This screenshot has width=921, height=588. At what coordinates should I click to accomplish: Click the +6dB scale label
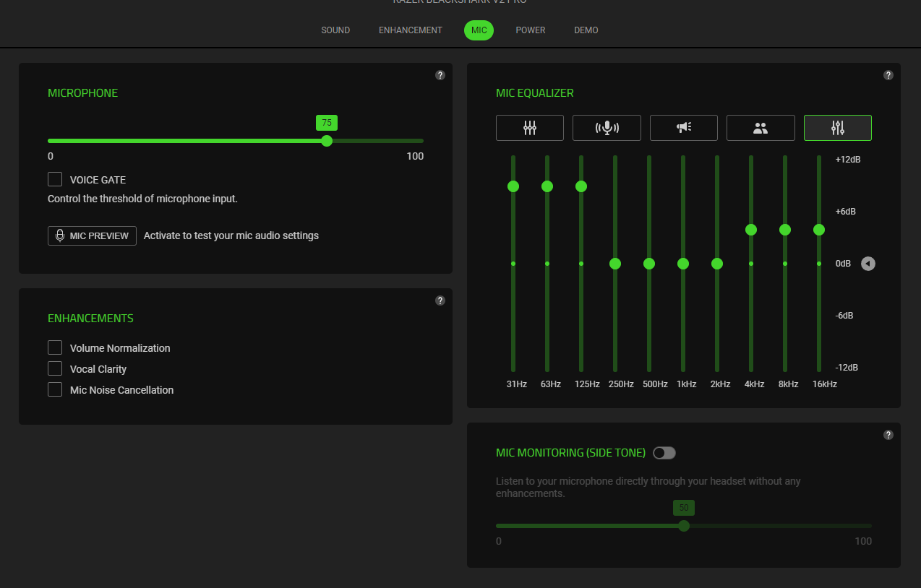845,212
